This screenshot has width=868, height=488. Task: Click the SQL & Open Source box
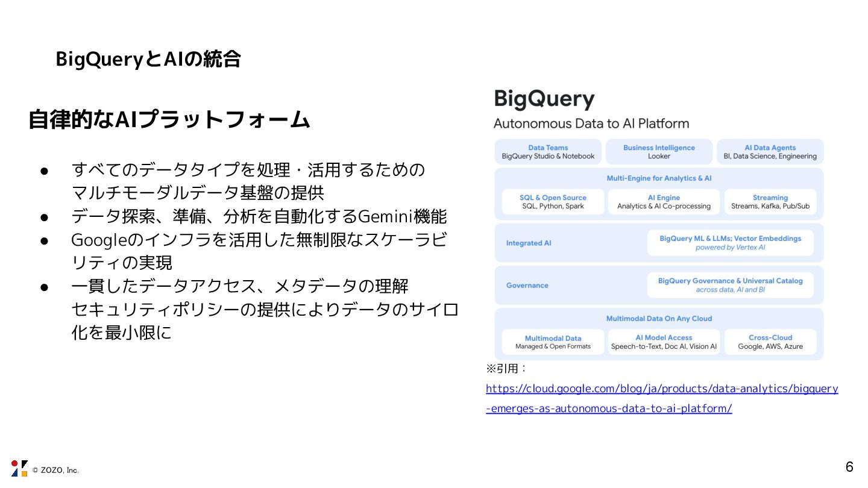553,202
